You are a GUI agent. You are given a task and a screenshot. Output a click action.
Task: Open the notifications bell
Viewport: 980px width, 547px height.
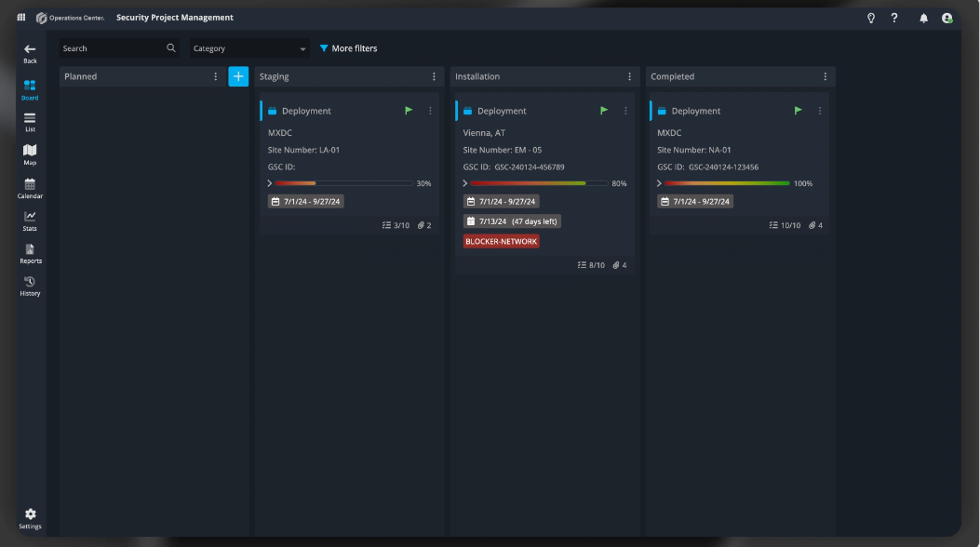pyautogui.click(x=923, y=18)
